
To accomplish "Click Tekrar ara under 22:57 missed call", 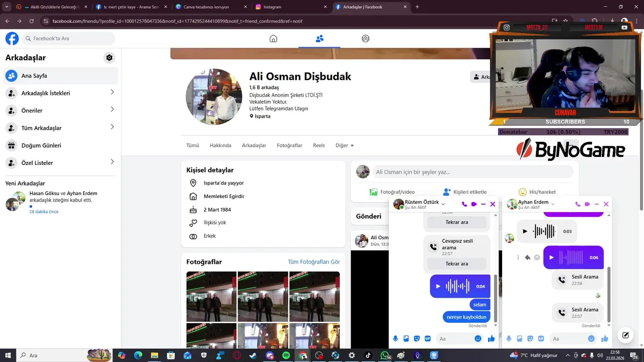I will [x=457, y=263].
